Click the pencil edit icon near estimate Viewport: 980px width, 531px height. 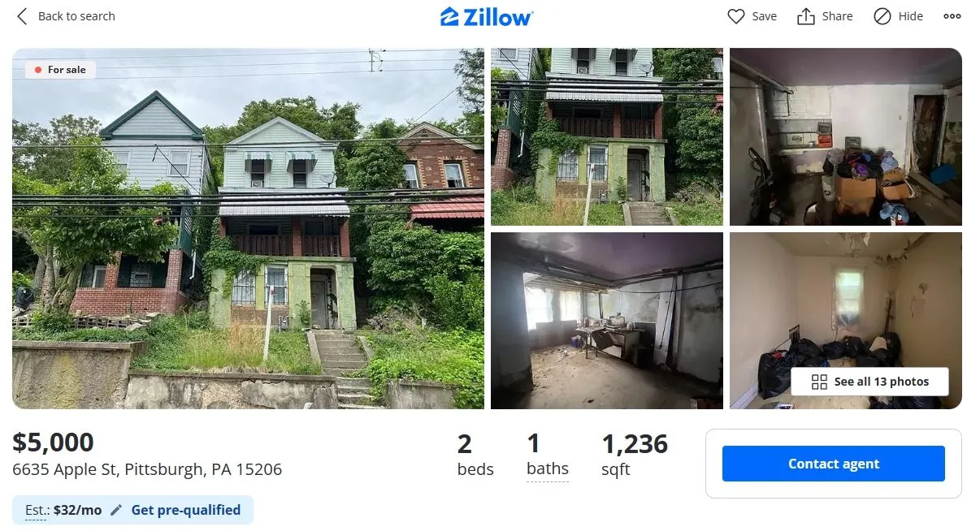[x=116, y=510]
